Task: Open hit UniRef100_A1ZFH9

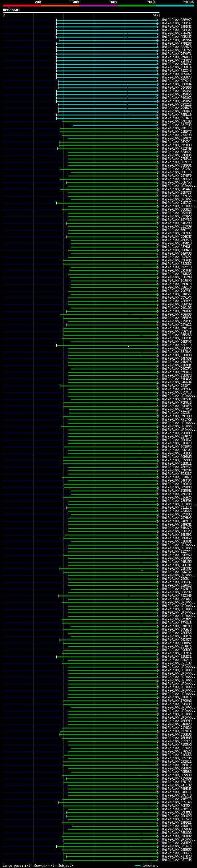Action: click(x=177, y=149)
